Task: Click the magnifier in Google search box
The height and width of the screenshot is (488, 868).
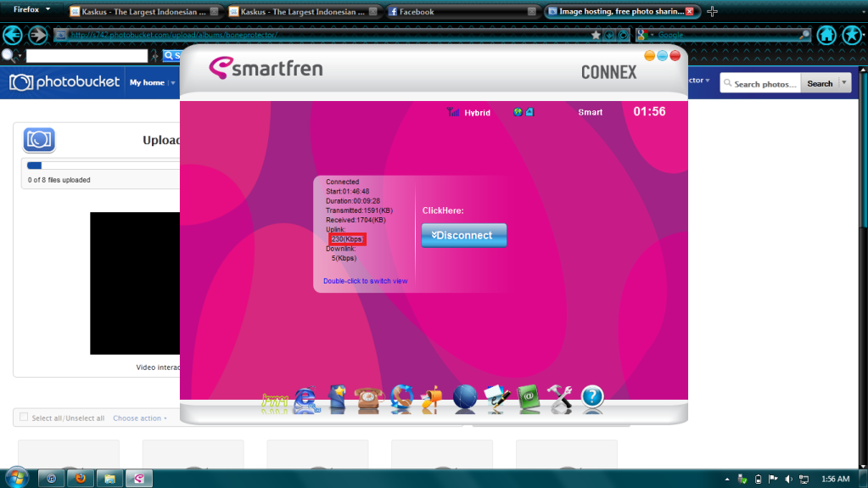Action: click(x=804, y=35)
